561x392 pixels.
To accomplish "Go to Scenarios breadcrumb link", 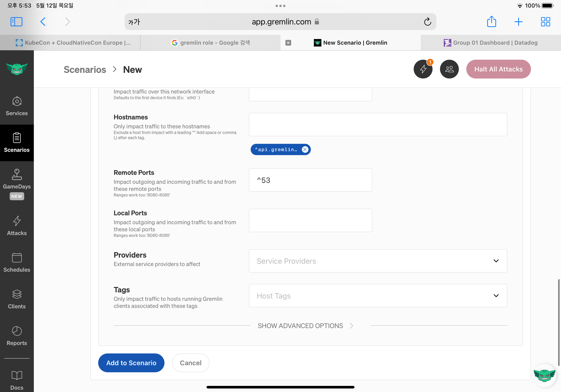I will (85, 69).
